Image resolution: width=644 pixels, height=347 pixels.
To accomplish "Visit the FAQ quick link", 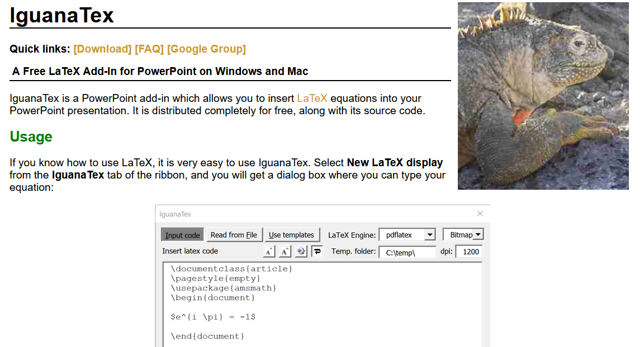I will pyautogui.click(x=149, y=49).
